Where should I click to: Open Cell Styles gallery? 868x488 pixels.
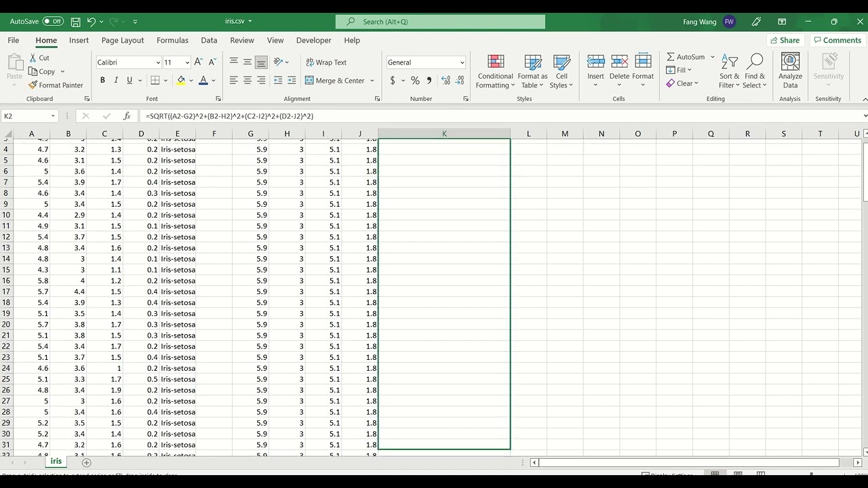coord(561,71)
